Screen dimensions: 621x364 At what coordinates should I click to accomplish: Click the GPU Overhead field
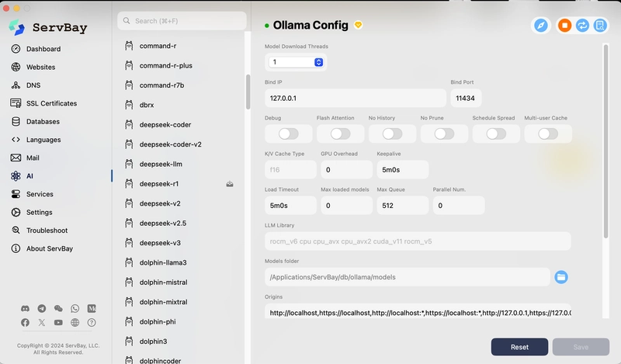pyautogui.click(x=346, y=169)
